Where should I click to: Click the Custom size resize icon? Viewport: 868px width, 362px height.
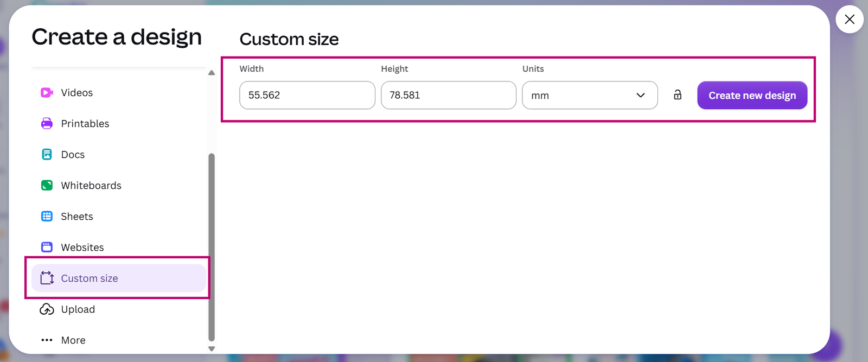tap(47, 278)
